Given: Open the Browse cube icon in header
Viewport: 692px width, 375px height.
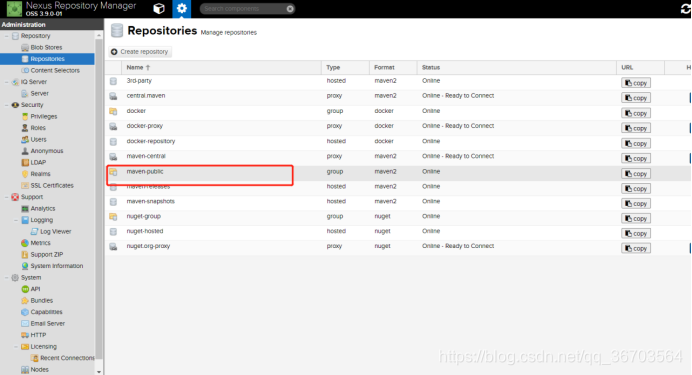Looking at the screenshot, I should pyautogui.click(x=159, y=8).
